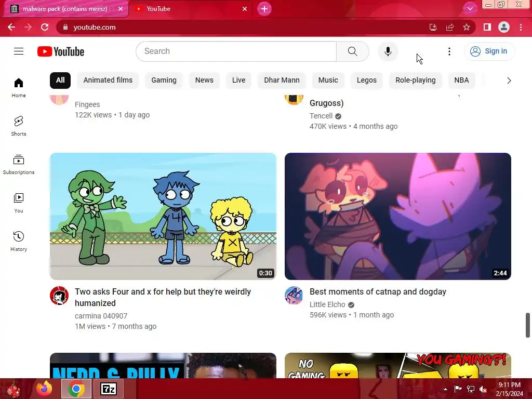532x399 pixels.
Task: Select the Dhar Mann filter chip
Action: (282, 81)
